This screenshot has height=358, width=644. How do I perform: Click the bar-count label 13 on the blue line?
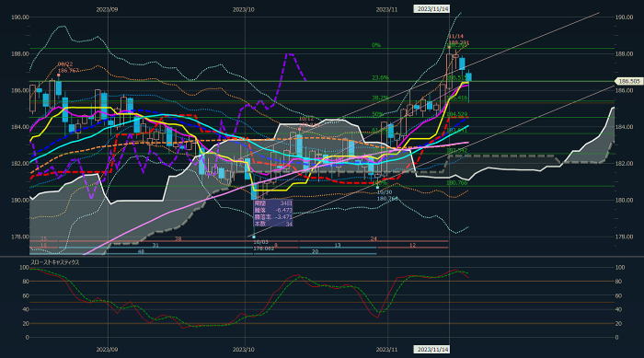tap(338, 246)
